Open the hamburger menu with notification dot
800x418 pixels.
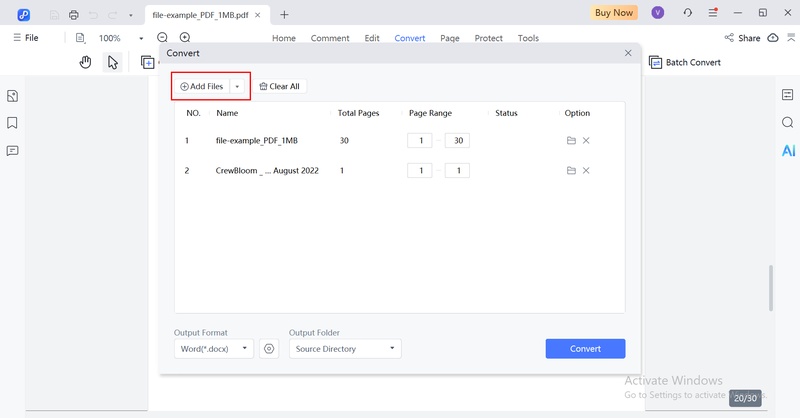pos(713,13)
